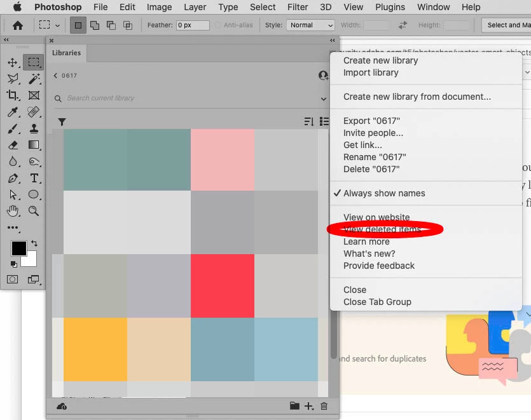This screenshot has width=531, height=420.
Task: Select the Crop tool
Action: [13, 95]
